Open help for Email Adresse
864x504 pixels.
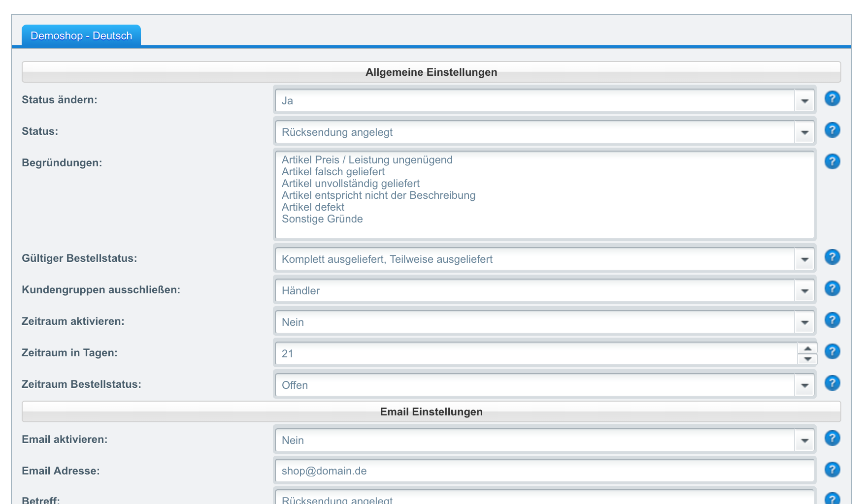coord(832,470)
